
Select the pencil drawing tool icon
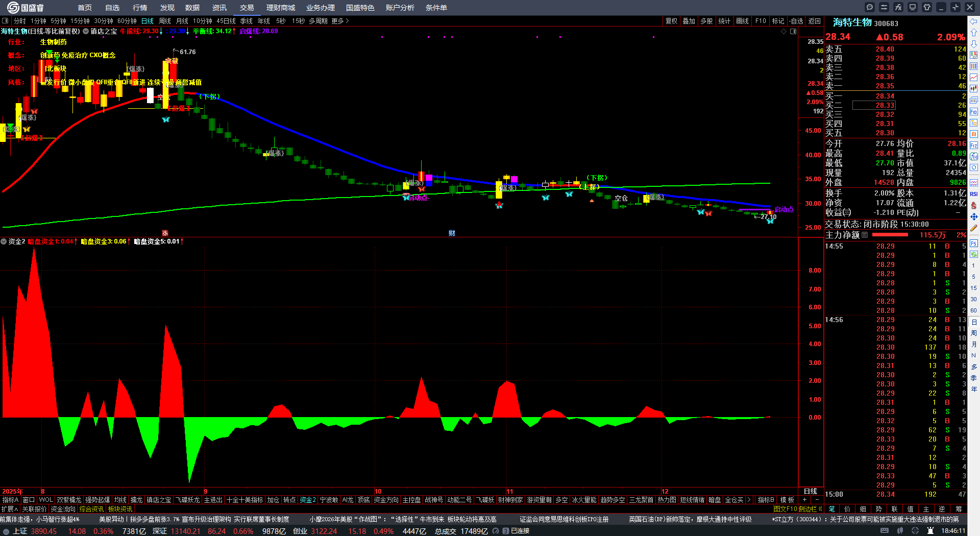974,228
